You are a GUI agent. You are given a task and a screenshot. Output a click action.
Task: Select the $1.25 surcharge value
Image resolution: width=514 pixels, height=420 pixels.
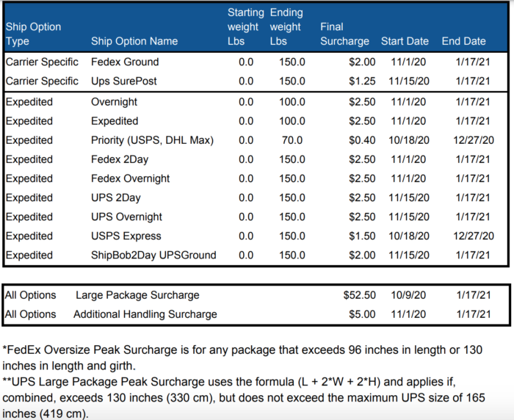pyautogui.click(x=362, y=81)
